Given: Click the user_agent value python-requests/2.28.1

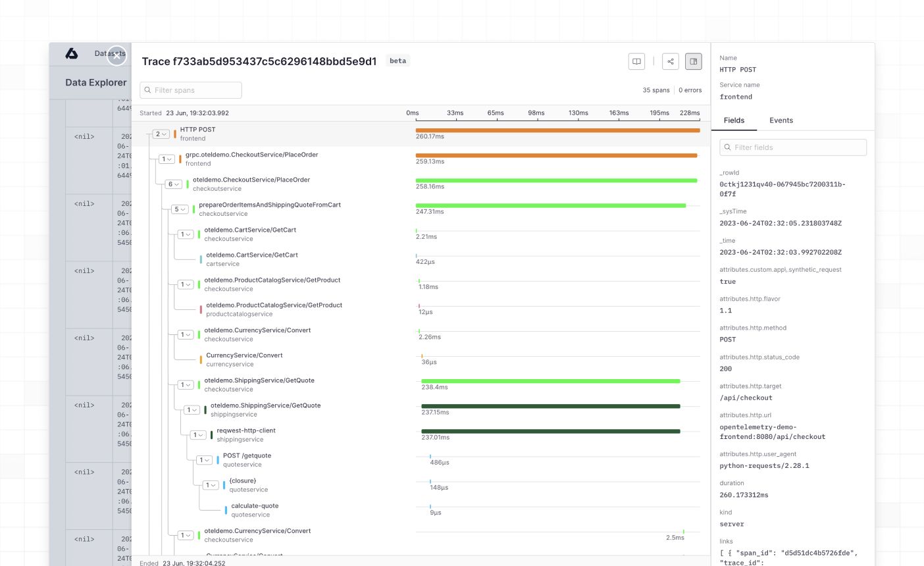Looking at the screenshot, I should 765,466.
